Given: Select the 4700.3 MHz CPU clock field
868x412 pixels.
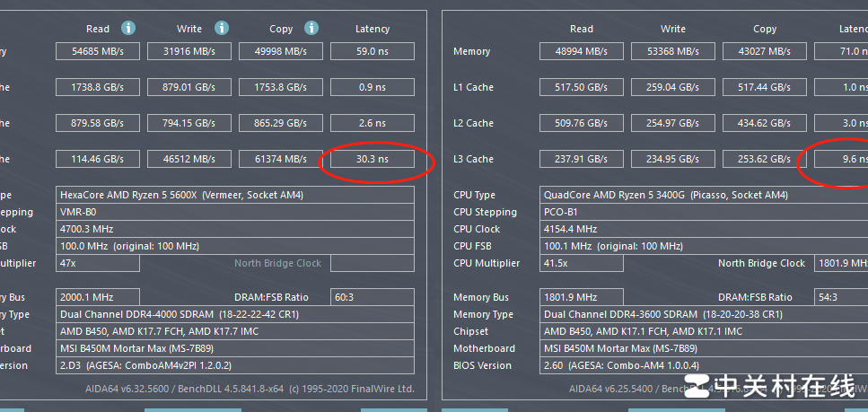Looking at the screenshot, I should [234, 229].
